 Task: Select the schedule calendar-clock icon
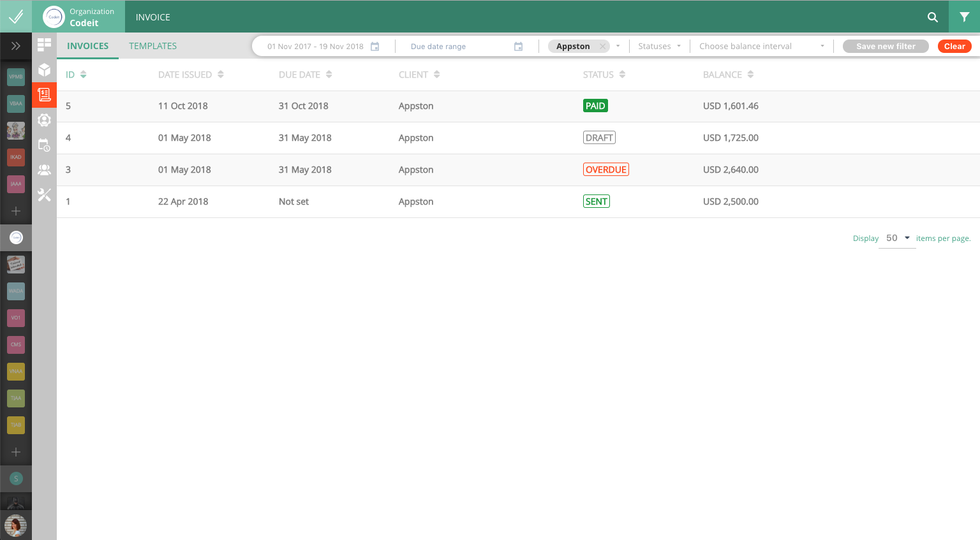[x=44, y=145]
